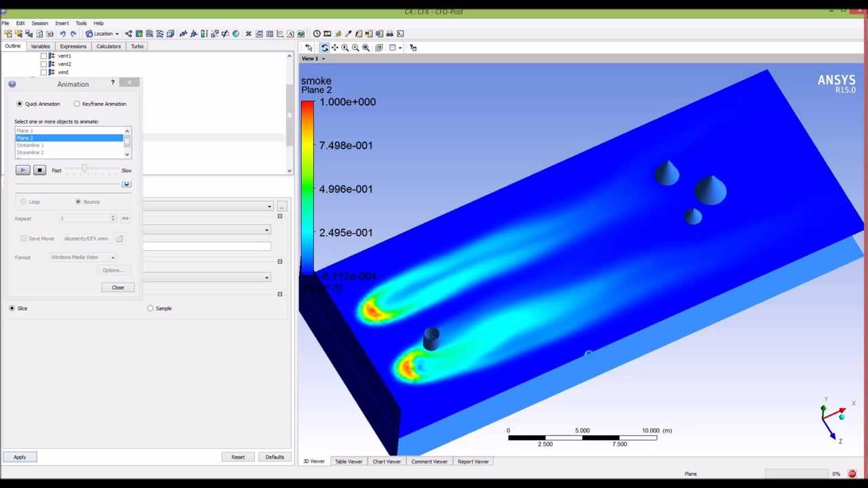Play the quick animation
The width and height of the screenshot is (868, 488).
(x=22, y=170)
